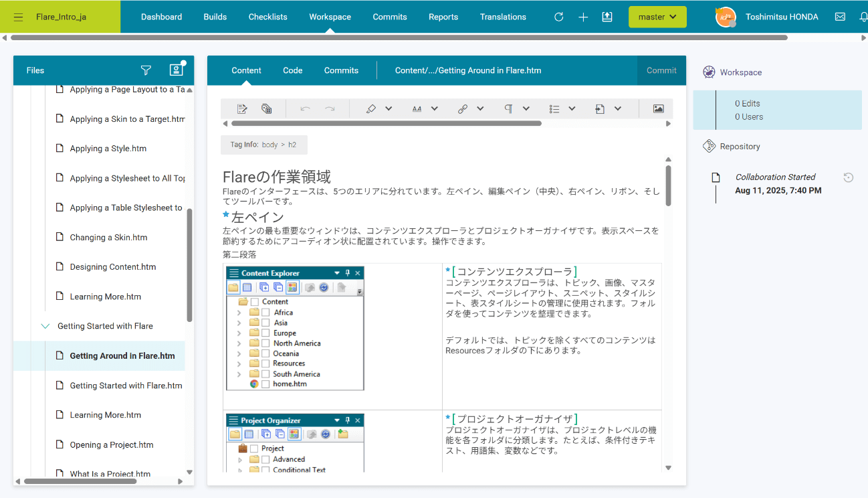The width and height of the screenshot is (868, 498).
Task: Switch to the Code tab
Action: 293,70
